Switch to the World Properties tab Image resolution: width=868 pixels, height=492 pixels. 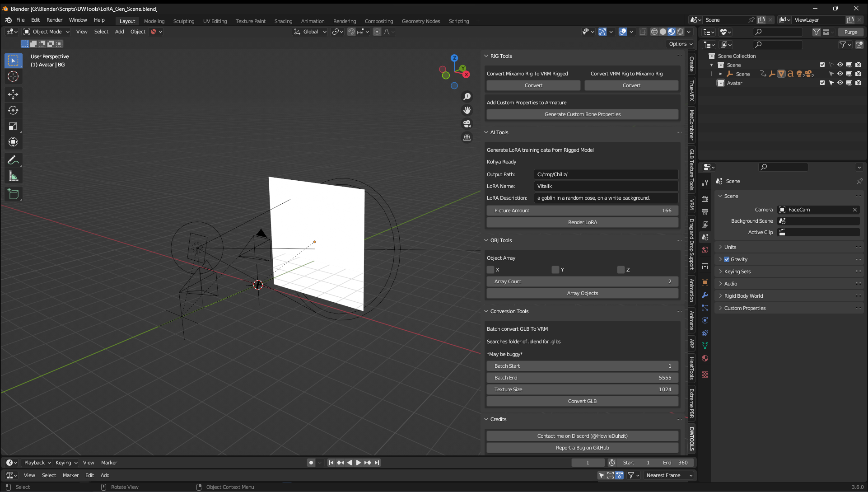[705, 249]
